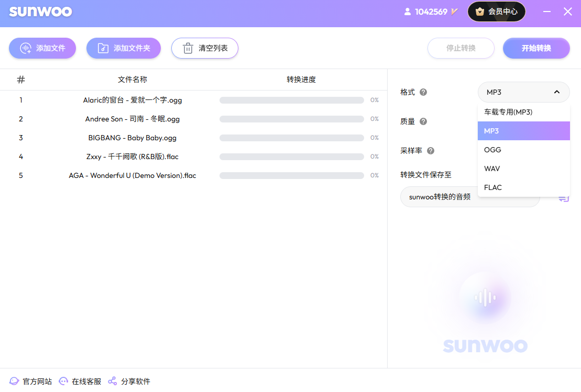The width and height of the screenshot is (581, 392).
Task: Select file row Andree Son - 司南 - 冬眠.ogg
Action: [x=193, y=119]
